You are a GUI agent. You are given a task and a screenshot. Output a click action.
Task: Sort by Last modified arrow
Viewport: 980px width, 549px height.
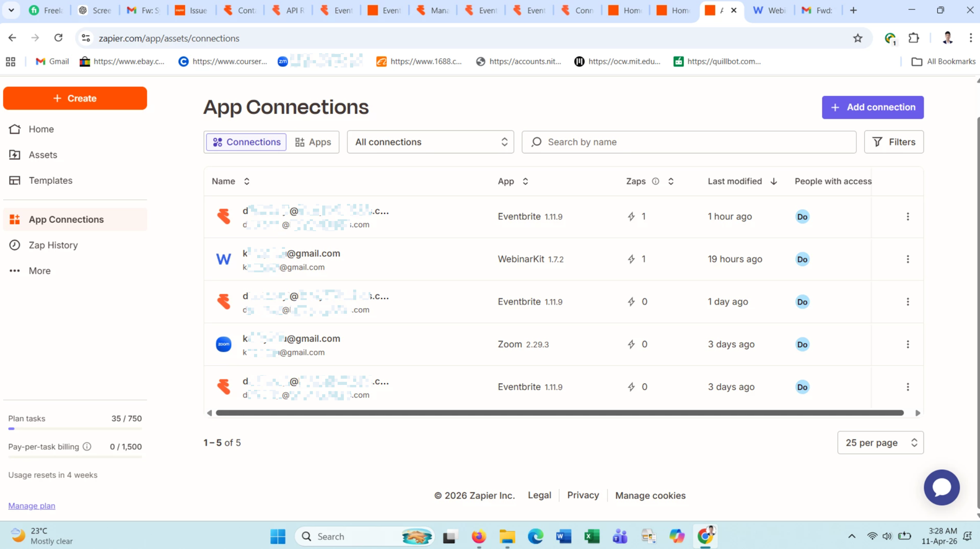[x=774, y=181]
